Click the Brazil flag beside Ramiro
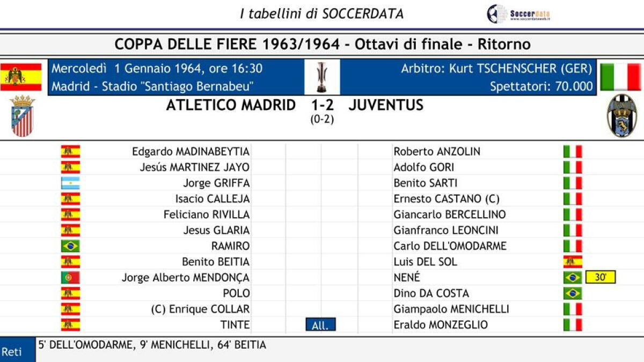This screenshot has height=362, width=644. [x=70, y=246]
